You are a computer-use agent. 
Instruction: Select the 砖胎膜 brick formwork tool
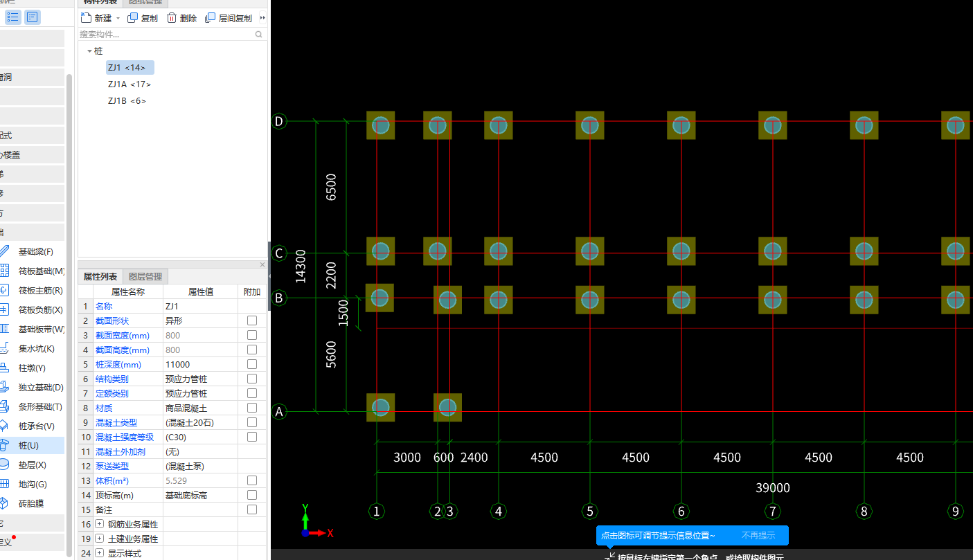coord(33,503)
